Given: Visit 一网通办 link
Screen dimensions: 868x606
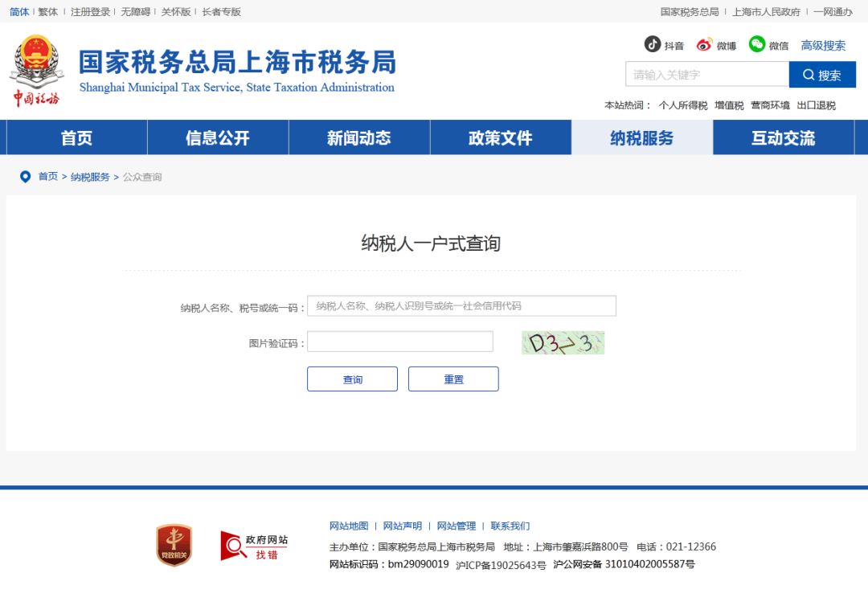Looking at the screenshot, I should click(833, 11).
